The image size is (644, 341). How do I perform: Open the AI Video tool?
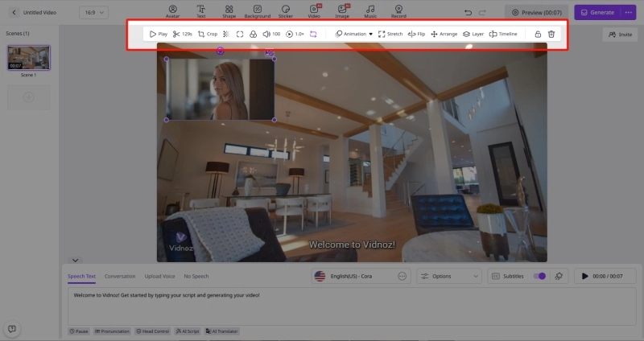tap(314, 11)
